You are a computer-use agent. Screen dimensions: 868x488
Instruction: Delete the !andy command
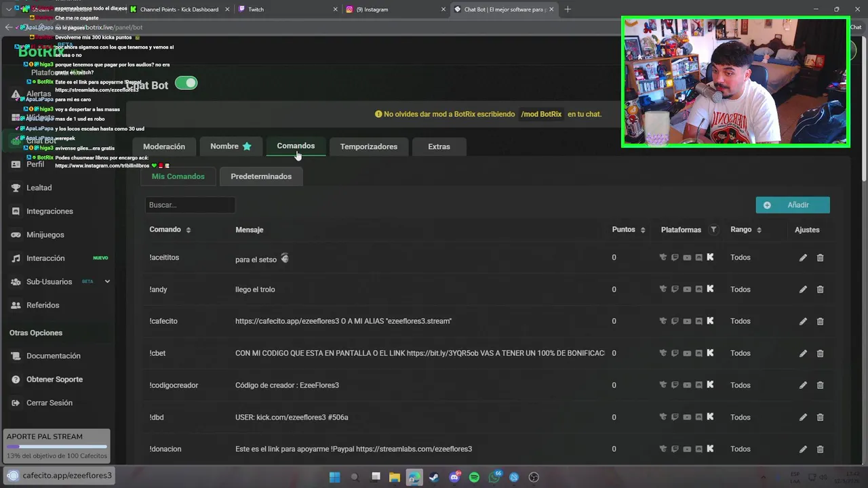click(x=820, y=289)
